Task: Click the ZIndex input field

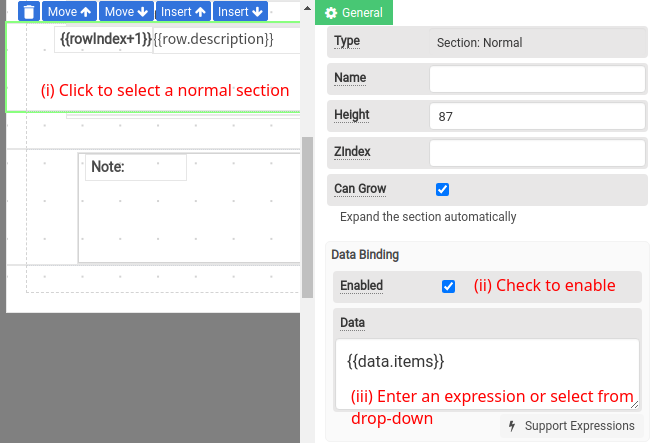Action: 537,153
